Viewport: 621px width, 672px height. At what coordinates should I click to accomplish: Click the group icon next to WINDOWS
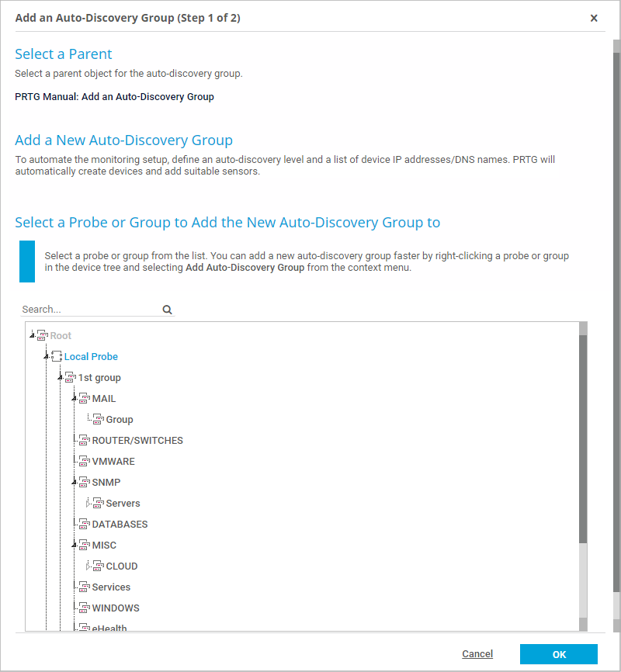tap(85, 608)
